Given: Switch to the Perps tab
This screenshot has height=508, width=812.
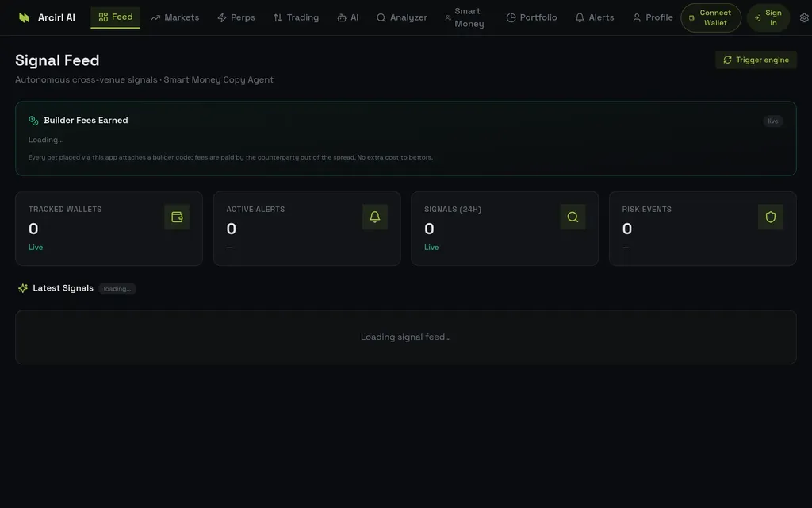Looking at the screenshot, I should click(x=236, y=17).
